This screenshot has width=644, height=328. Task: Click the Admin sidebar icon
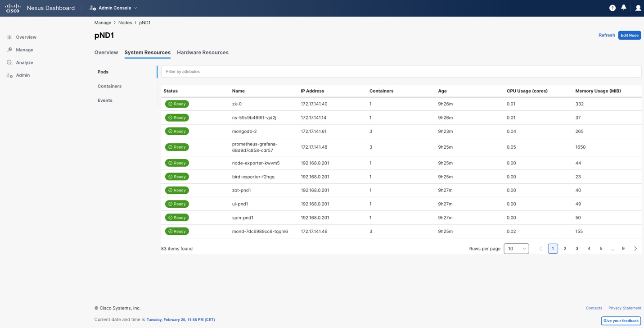point(9,75)
